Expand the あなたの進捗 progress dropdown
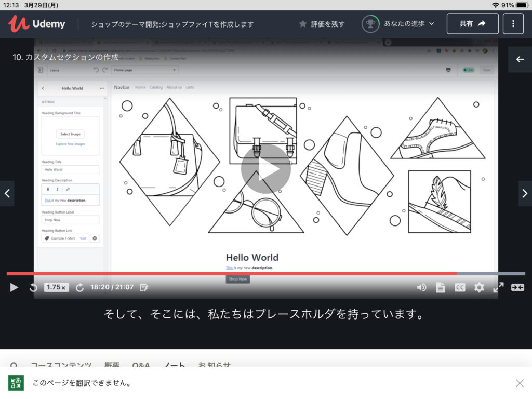The width and height of the screenshot is (532, 399). tap(398, 23)
